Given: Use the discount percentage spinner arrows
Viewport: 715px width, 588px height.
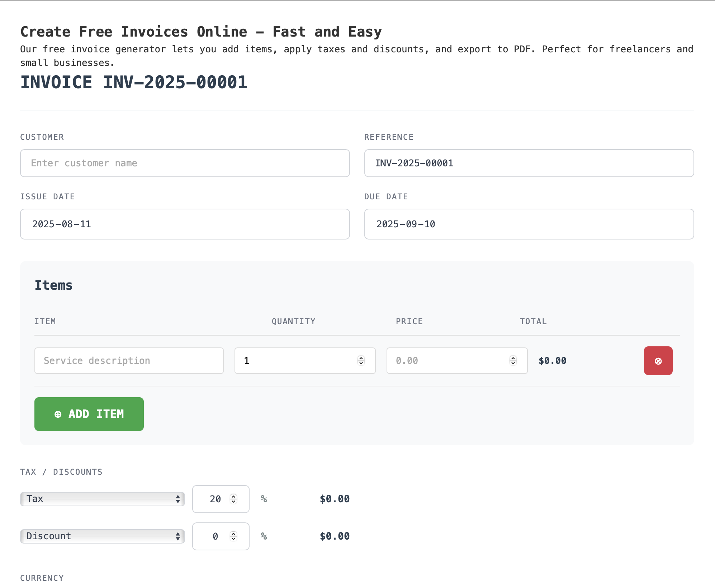Looking at the screenshot, I should tap(233, 536).
